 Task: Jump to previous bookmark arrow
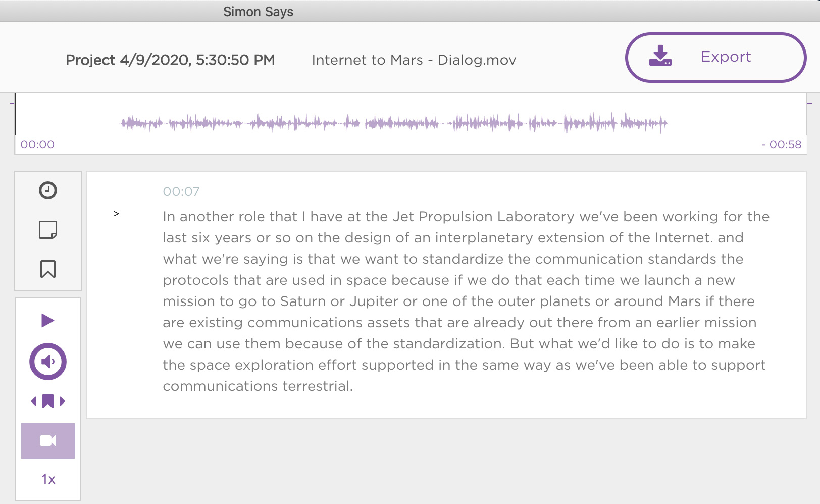[x=34, y=401]
